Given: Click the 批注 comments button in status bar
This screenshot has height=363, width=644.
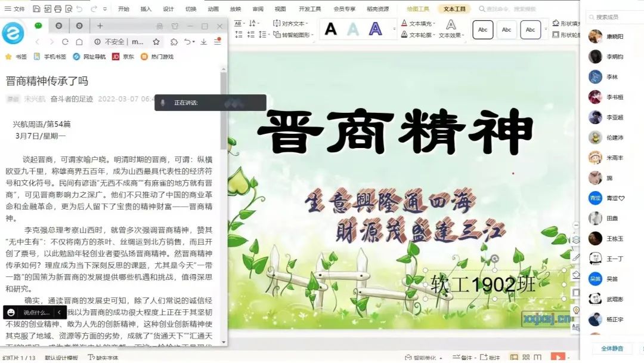Looking at the screenshot, I should click(490, 358).
